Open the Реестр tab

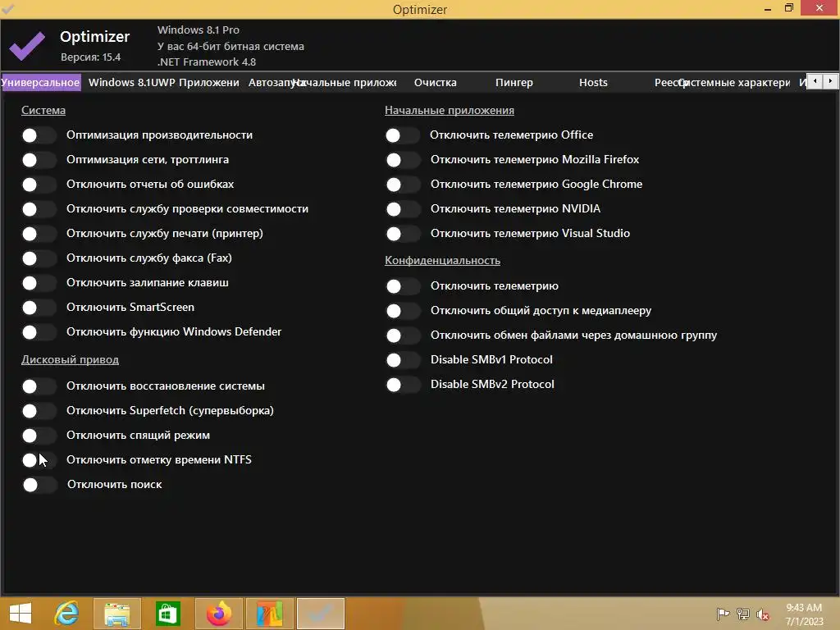pyautogui.click(x=666, y=83)
